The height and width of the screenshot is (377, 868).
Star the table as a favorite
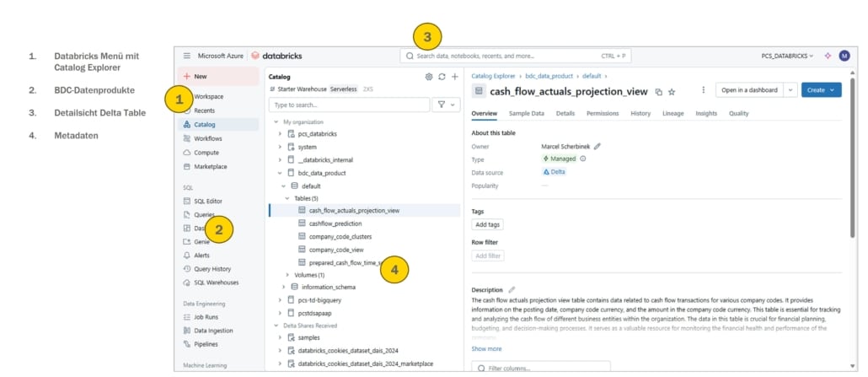[672, 91]
